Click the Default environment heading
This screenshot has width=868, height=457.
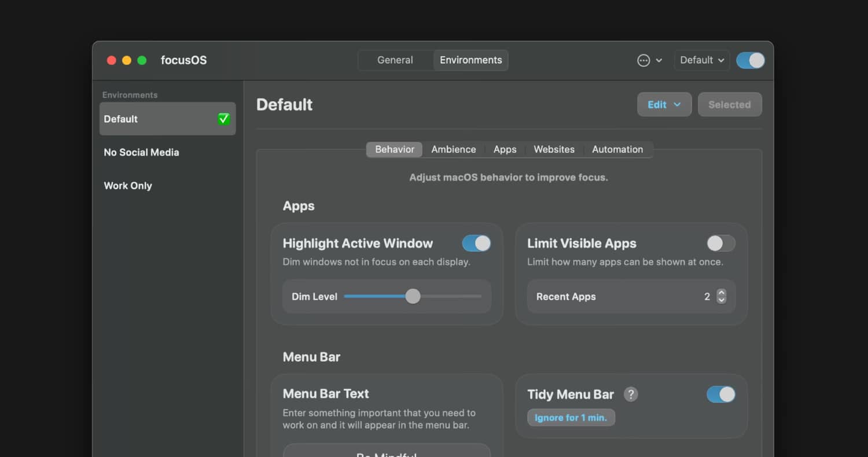tap(285, 105)
